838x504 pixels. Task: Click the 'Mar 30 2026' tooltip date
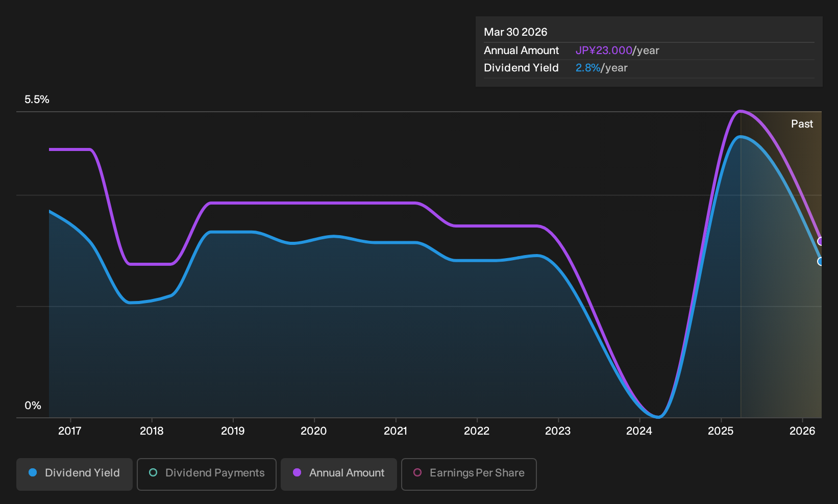click(515, 32)
